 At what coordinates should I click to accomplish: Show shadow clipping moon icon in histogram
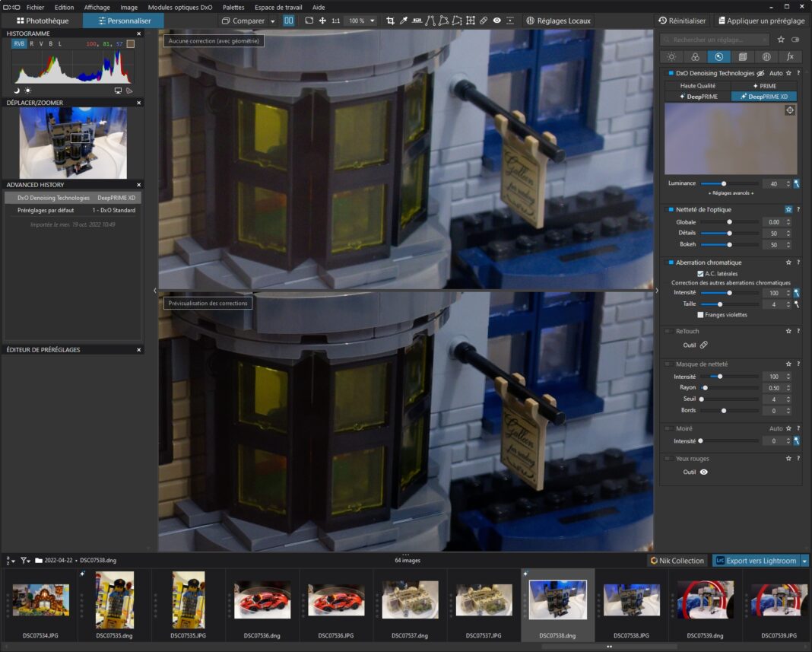click(x=17, y=91)
